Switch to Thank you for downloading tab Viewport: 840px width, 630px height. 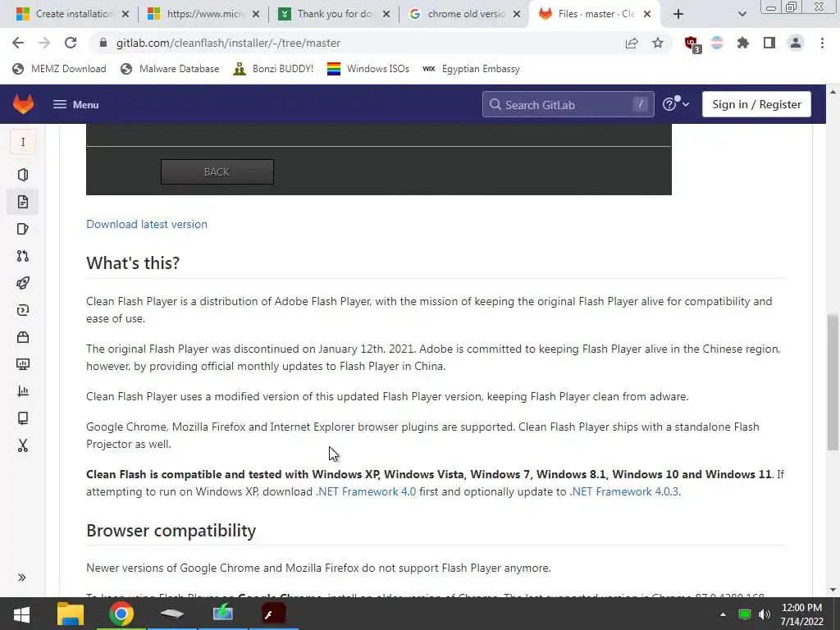point(336,14)
